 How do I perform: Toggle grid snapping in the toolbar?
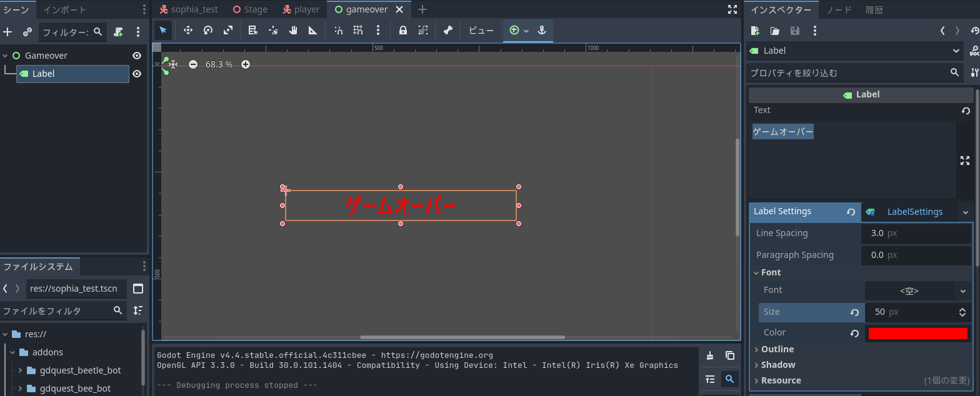(357, 30)
